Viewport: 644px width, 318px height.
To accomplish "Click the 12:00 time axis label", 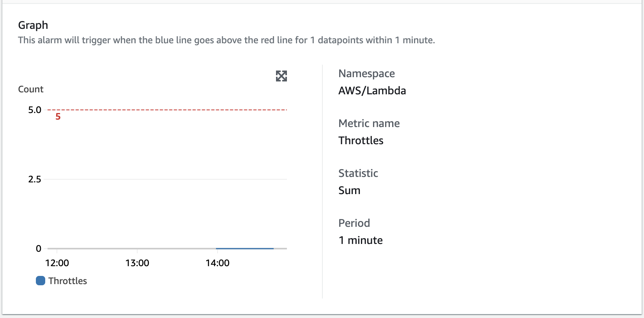I will [57, 263].
